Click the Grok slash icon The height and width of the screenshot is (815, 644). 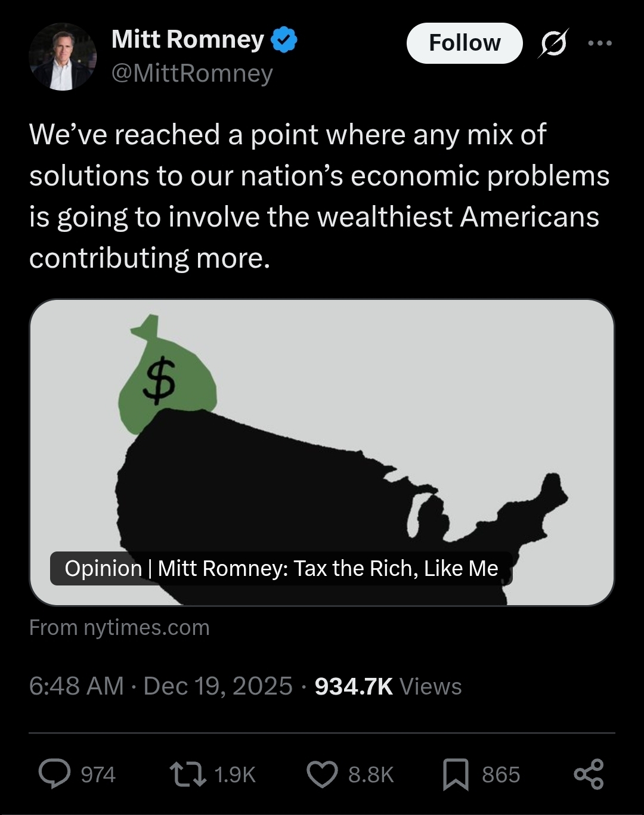[x=553, y=44]
